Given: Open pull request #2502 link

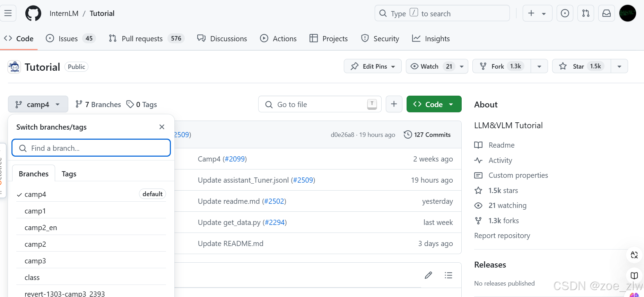Looking at the screenshot, I should (274, 201).
